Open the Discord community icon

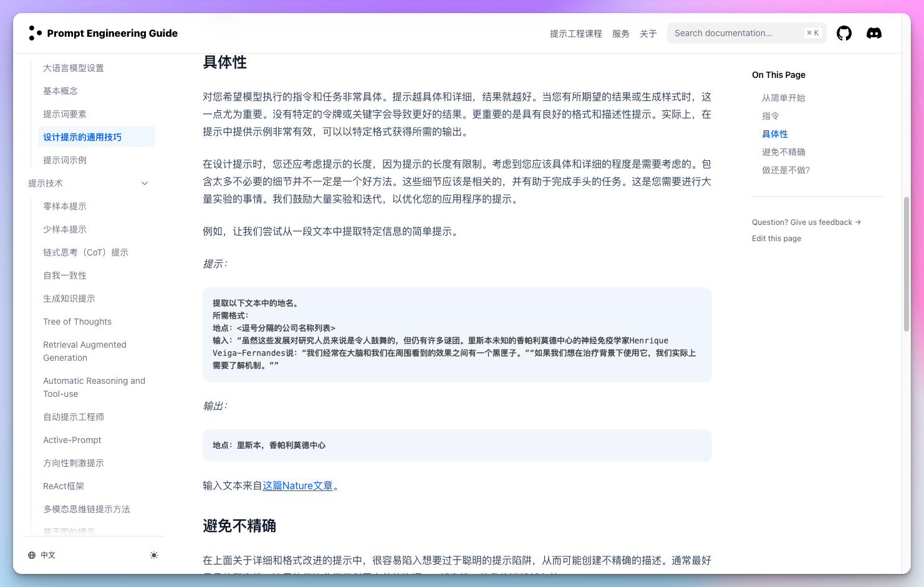pos(874,33)
